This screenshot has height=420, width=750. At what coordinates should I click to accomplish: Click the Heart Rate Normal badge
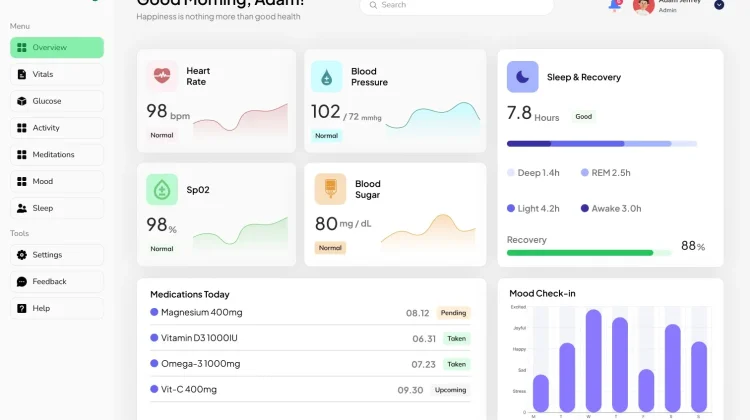click(x=162, y=135)
